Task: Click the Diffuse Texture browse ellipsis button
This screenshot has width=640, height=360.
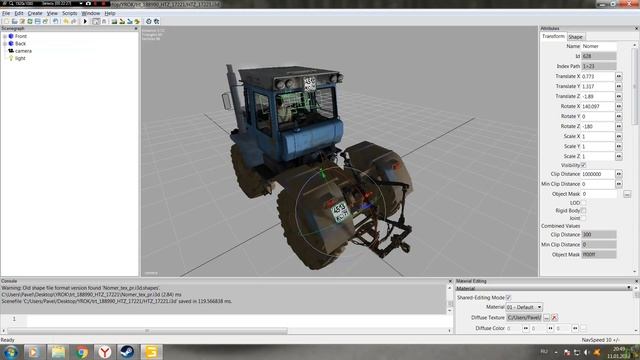Action: pyautogui.click(x=547, y=317)
